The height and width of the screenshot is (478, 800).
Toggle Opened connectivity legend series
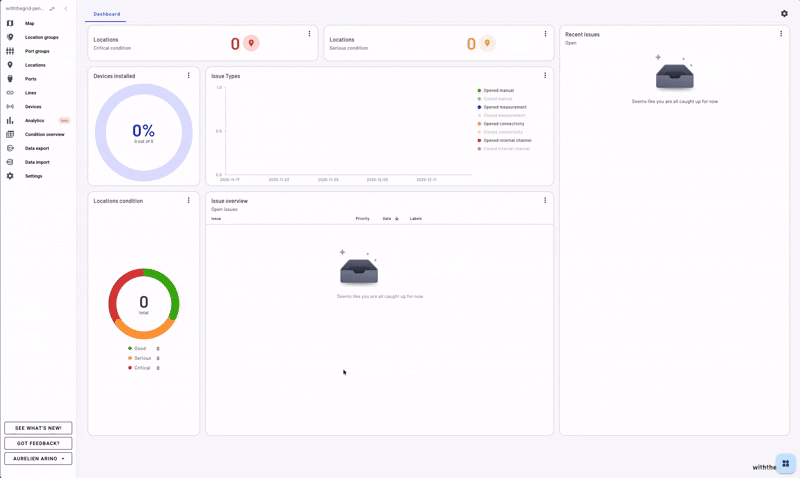504,124
